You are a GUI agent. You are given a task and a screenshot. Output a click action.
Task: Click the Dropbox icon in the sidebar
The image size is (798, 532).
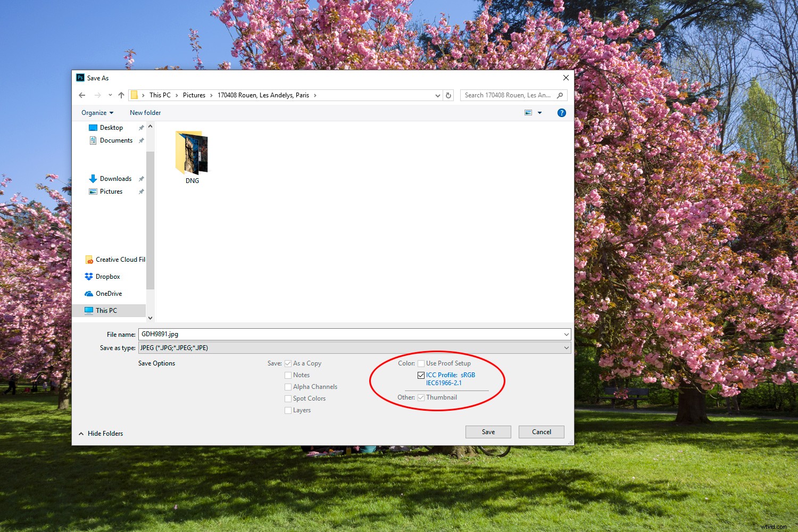pos(89,276)
